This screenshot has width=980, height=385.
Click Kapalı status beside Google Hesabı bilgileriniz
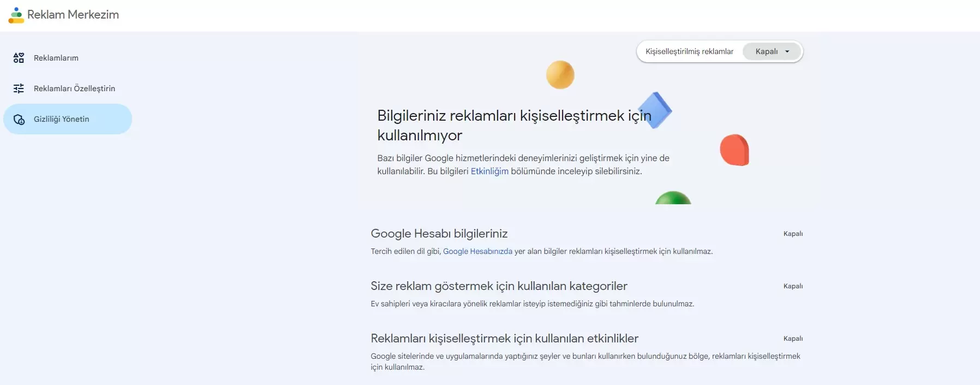click(x=793, y=234)
